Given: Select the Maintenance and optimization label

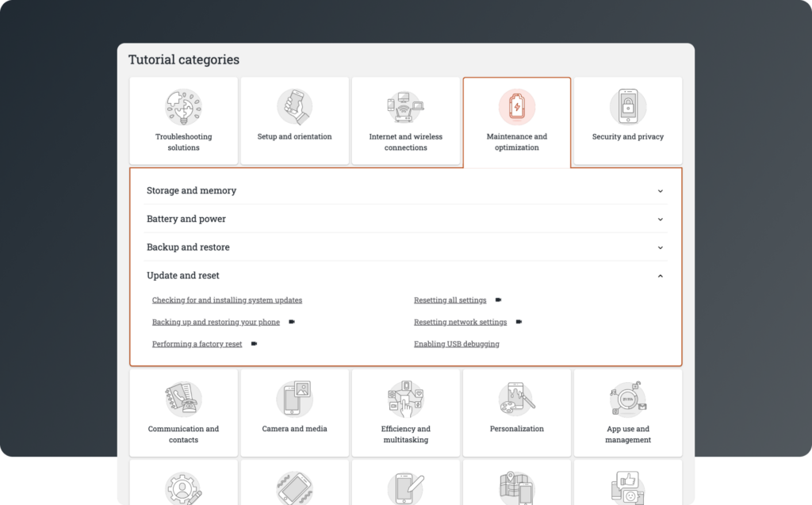Looking at the screenshot, I should (x=517, y=142).
